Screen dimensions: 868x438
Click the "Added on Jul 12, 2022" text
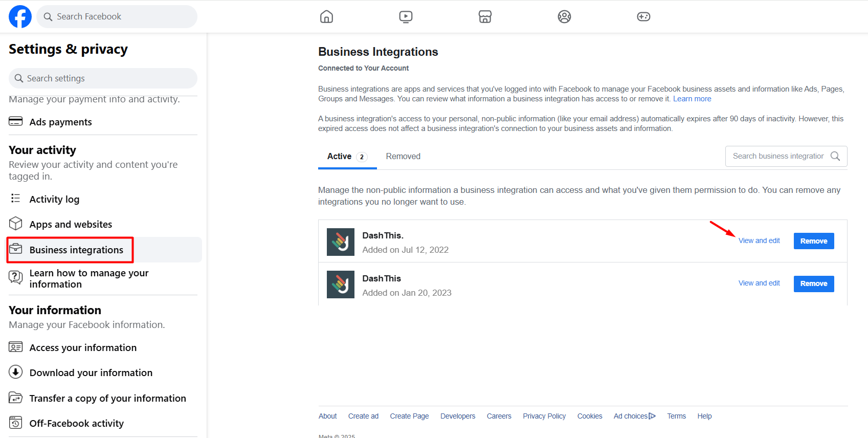[405, 250]
